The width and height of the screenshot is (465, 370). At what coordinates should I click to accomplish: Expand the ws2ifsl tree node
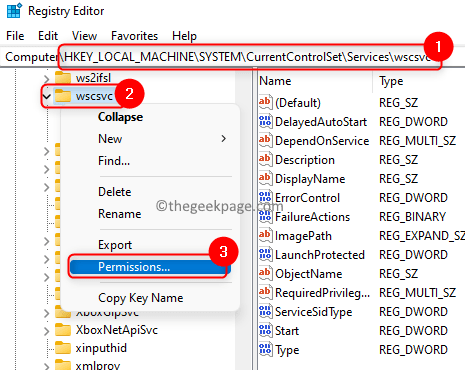(47, 79)
